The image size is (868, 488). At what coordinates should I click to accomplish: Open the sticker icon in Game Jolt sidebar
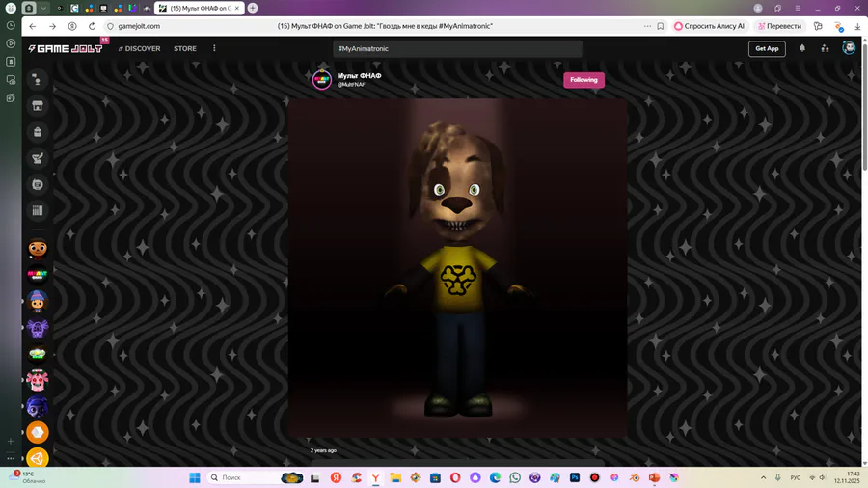tap(37, 184)
